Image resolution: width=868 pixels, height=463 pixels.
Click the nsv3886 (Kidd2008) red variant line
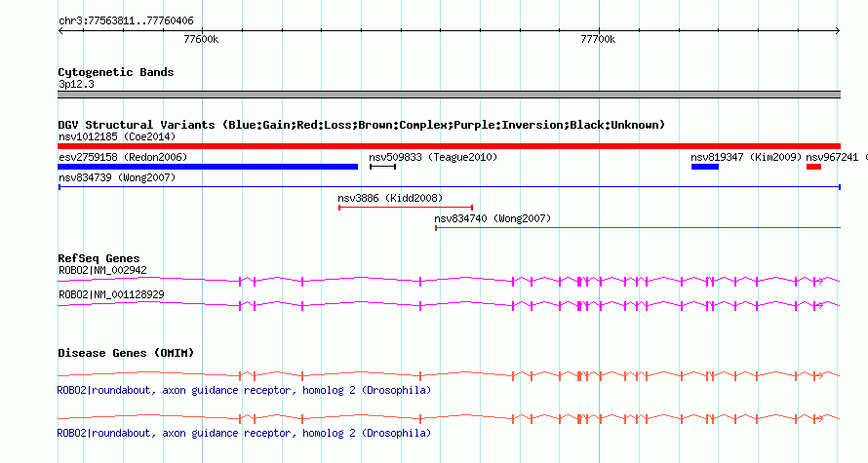(x=405, y=208)
